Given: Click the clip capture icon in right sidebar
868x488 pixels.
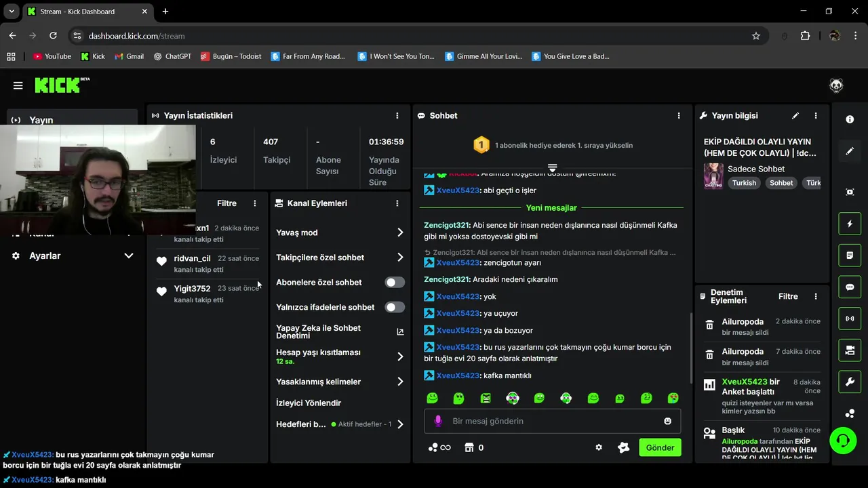Looking at the screenshot, I should point(850,192).
